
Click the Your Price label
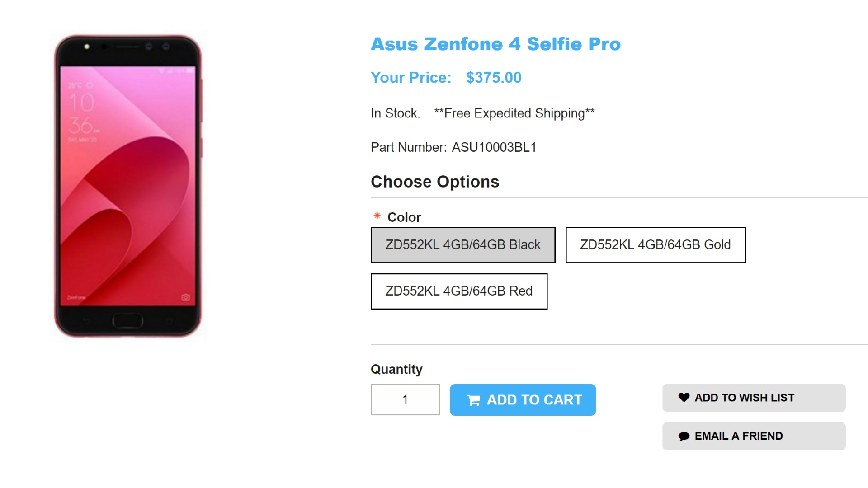coord(410,78)
